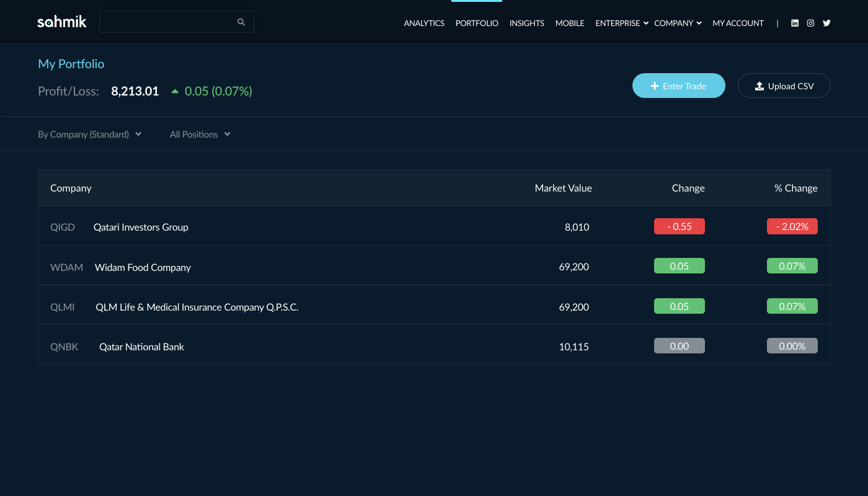The image size is (868, 496).
Task: Click the % Change column header
Action: point(796,188)
